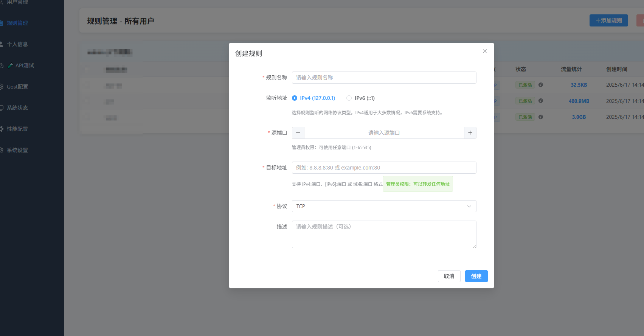The width and height of the screenshot is (644, 336).
Task: Cancel the dialog with the 取消 button
Action: pos(449,276)
